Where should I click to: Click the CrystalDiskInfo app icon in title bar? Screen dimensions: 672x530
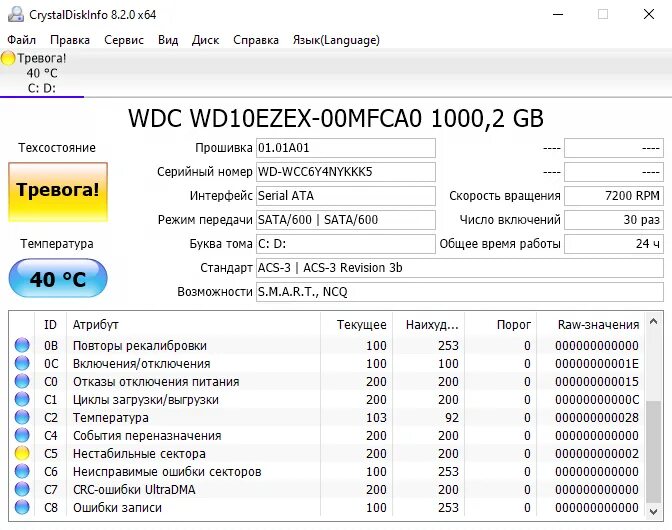[16, 14]
